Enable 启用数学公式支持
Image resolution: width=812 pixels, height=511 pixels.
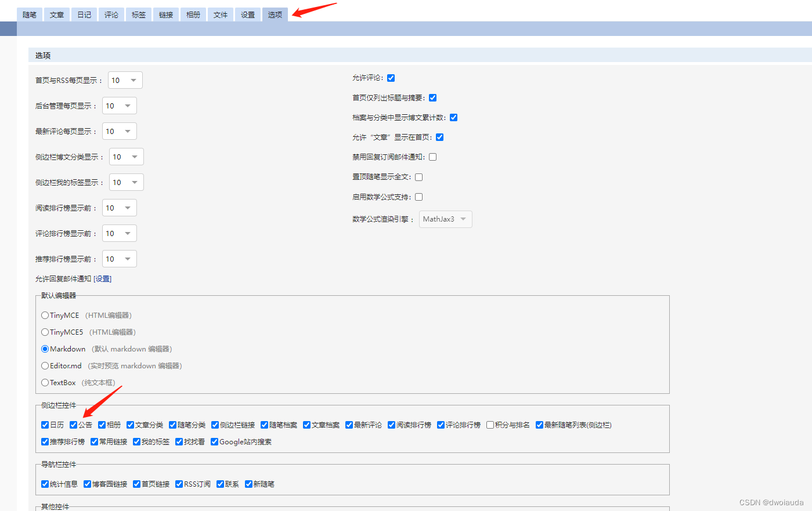coord(418,197)
